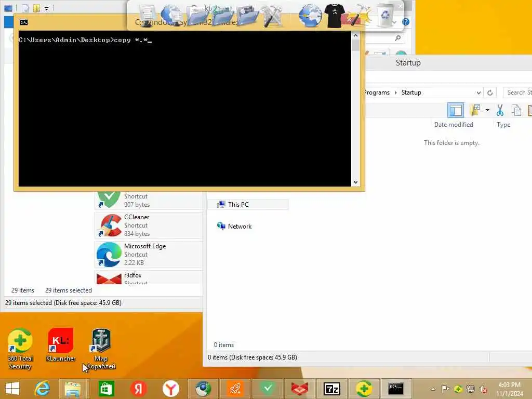The width and height of the screenshot is (532, 399).
Task: Sort by the Type column header
Action: [503, 125]
